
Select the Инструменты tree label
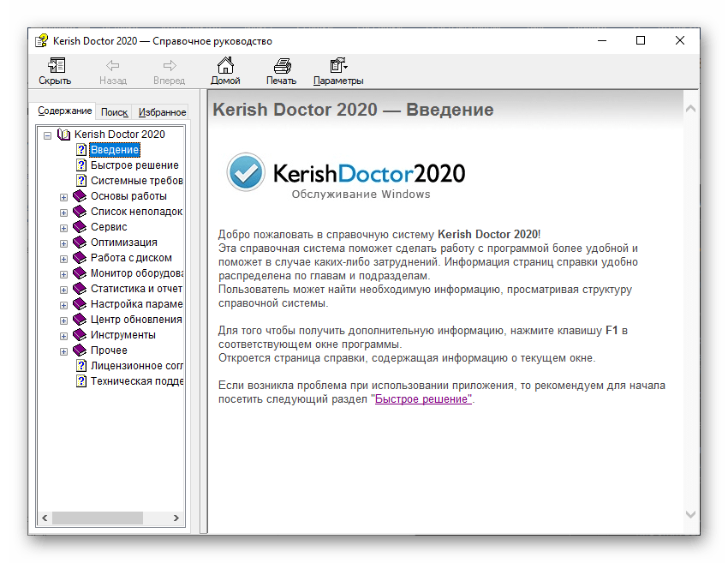point(123,335)
